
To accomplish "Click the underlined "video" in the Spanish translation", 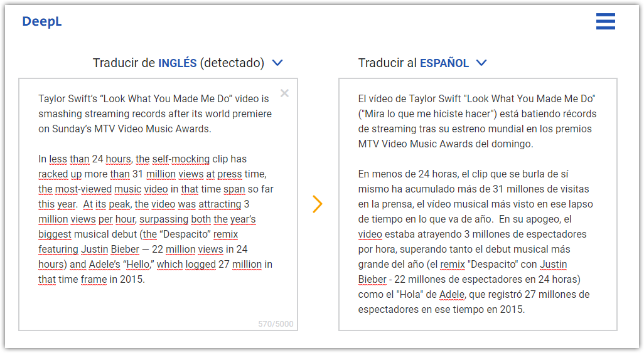I will 370,234.
